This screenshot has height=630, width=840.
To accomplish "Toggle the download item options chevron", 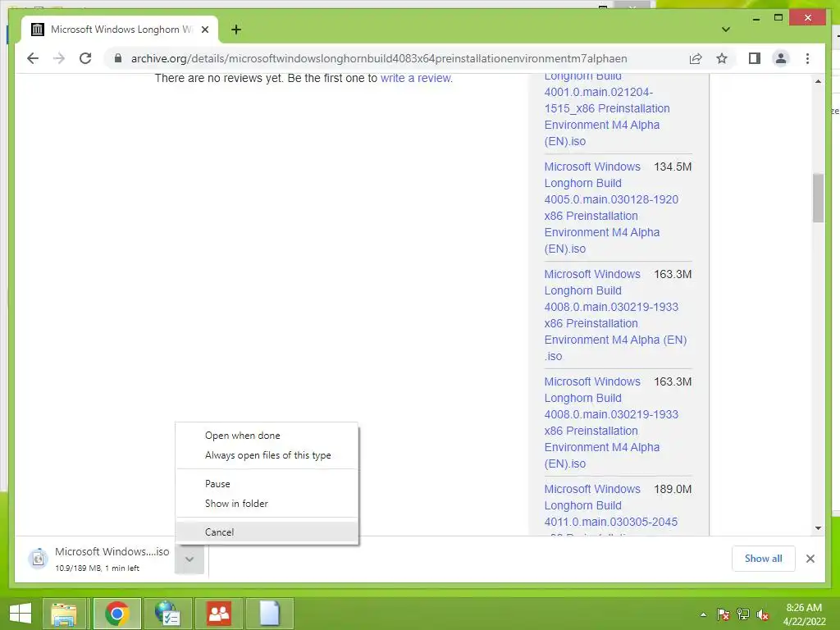I will click(x=189, y=559).
